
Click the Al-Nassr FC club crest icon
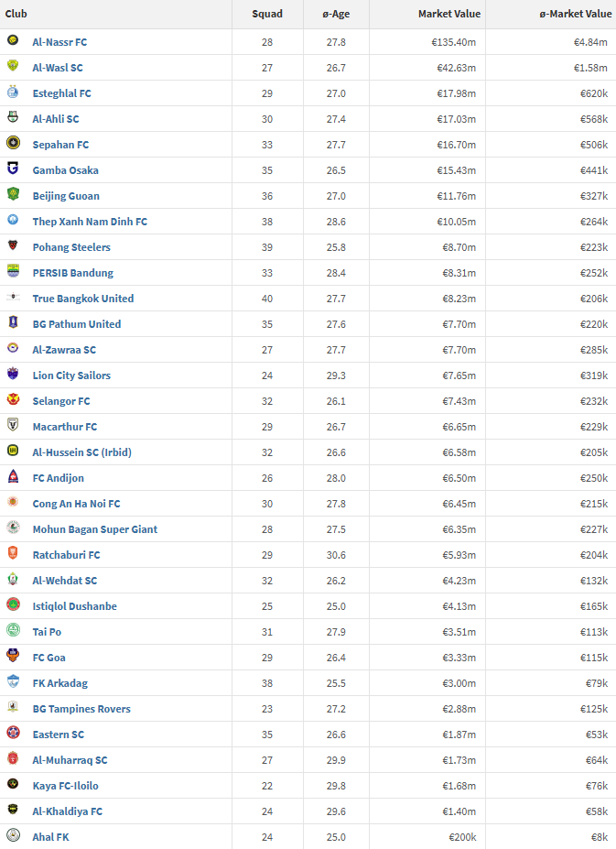coord(13,40)
